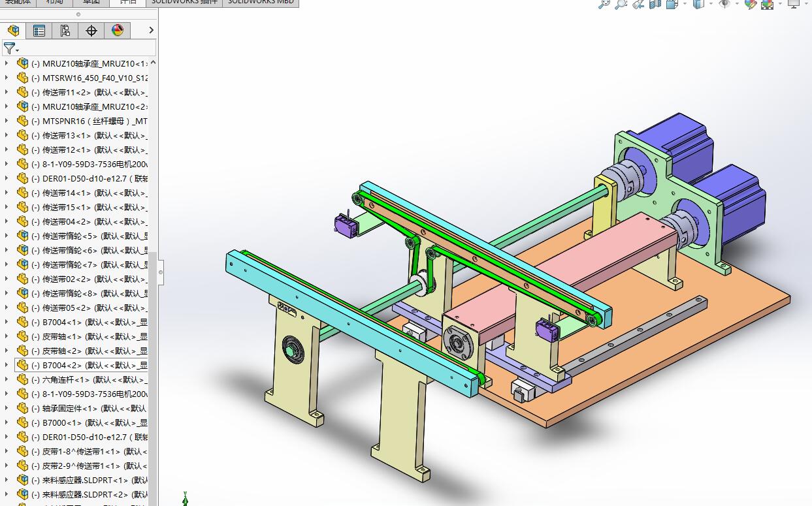Switch to the 装配体 tab

click(18, 3)
